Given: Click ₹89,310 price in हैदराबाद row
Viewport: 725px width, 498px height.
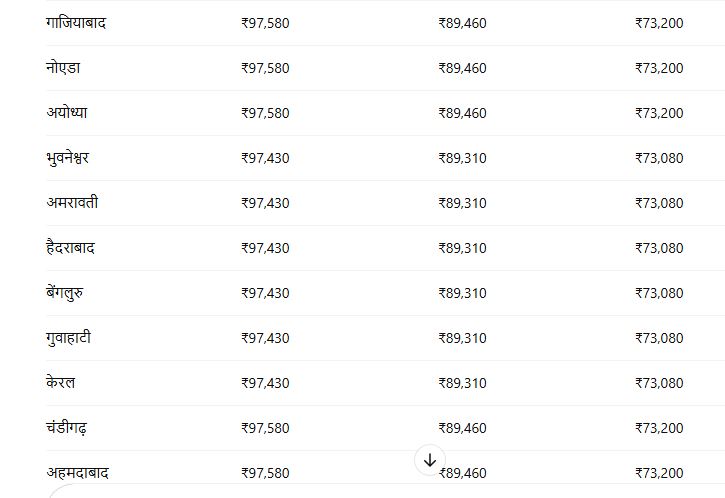Looking at the screenshot, I should pyautogui.click(x=462, y=248).
